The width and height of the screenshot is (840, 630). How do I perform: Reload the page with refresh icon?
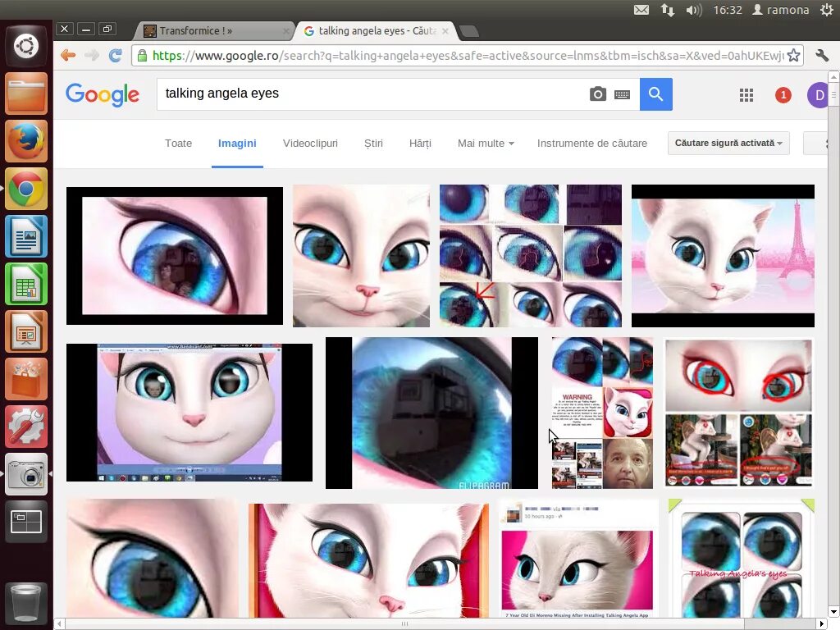[x=115, y=55]
